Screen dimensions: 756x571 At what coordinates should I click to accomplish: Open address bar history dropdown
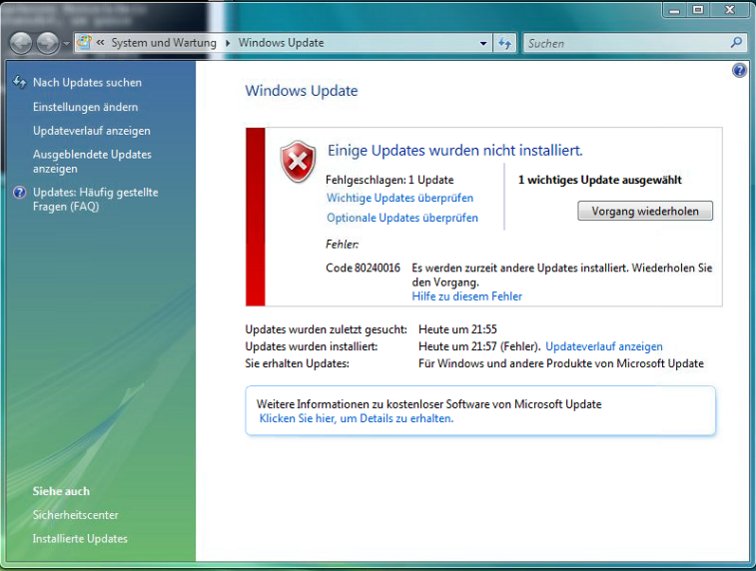483,43
